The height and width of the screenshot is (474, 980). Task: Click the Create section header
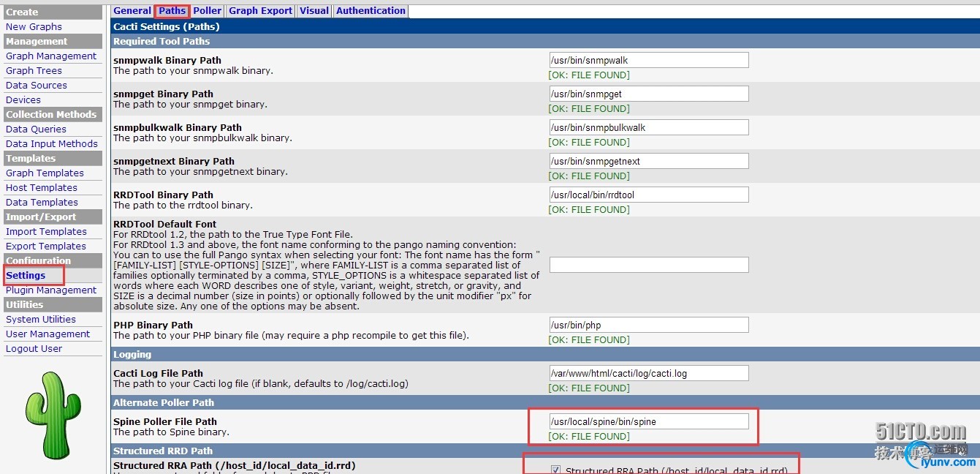[53, 12]
